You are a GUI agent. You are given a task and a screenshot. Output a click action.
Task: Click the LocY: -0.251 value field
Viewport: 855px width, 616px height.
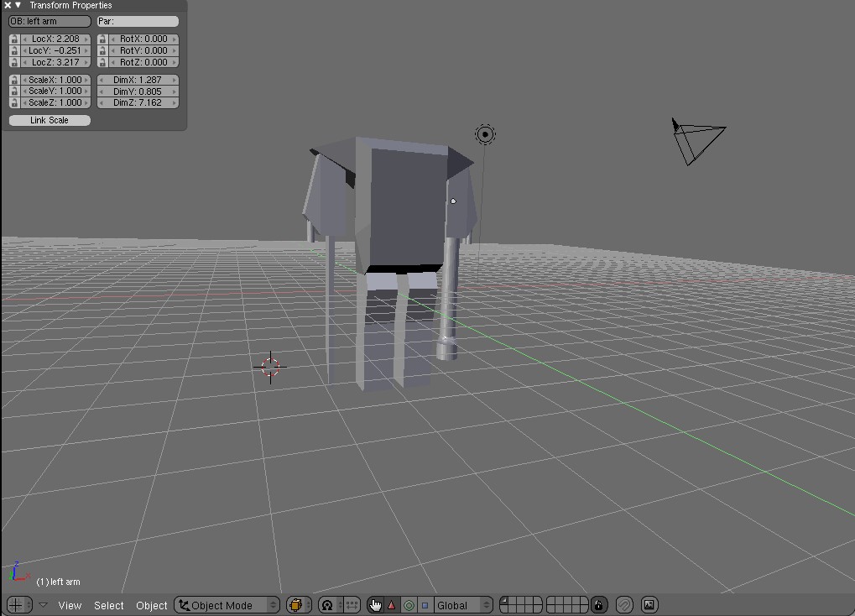pyautogui.click(x=55, y=50)
